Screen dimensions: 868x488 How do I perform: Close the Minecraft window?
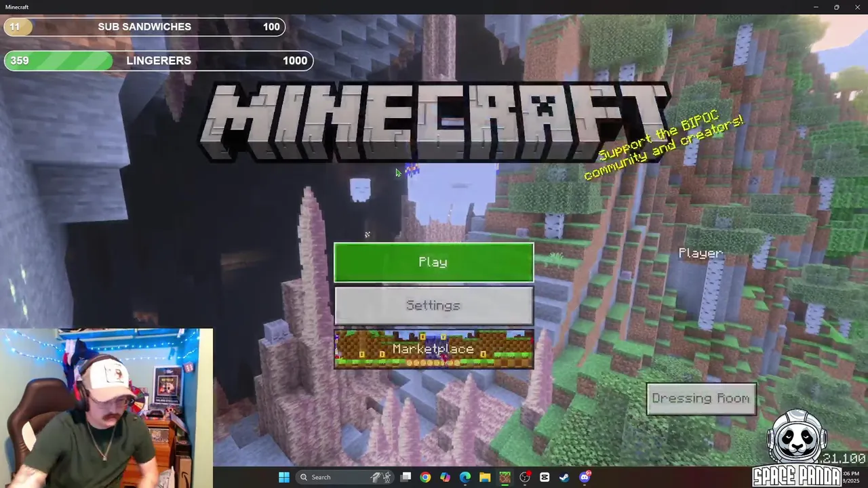click(856, 7)
